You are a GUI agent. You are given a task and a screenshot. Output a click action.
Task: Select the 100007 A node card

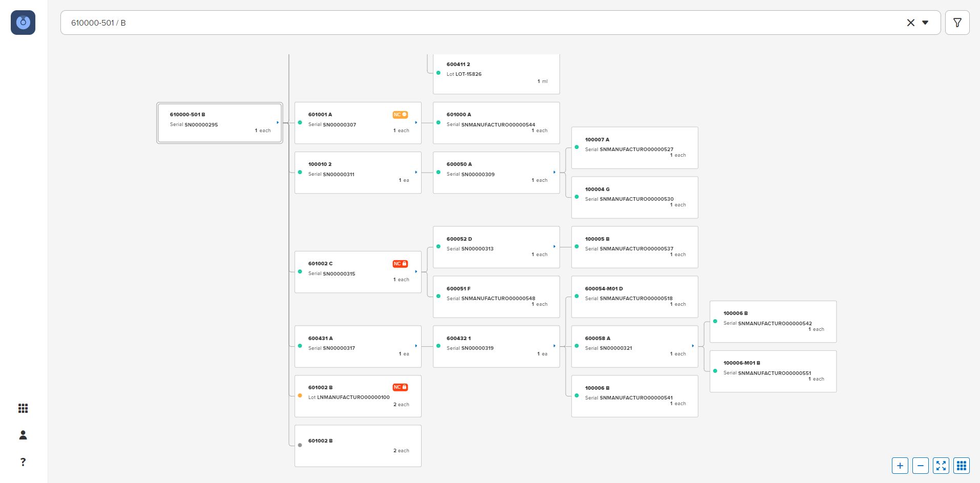coord(634,148)
